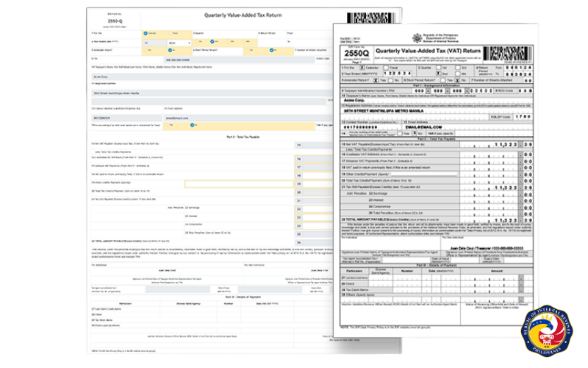588x368 pixels.
Task: Select the Calendar radio button in online form
Action: coord(147,32)
